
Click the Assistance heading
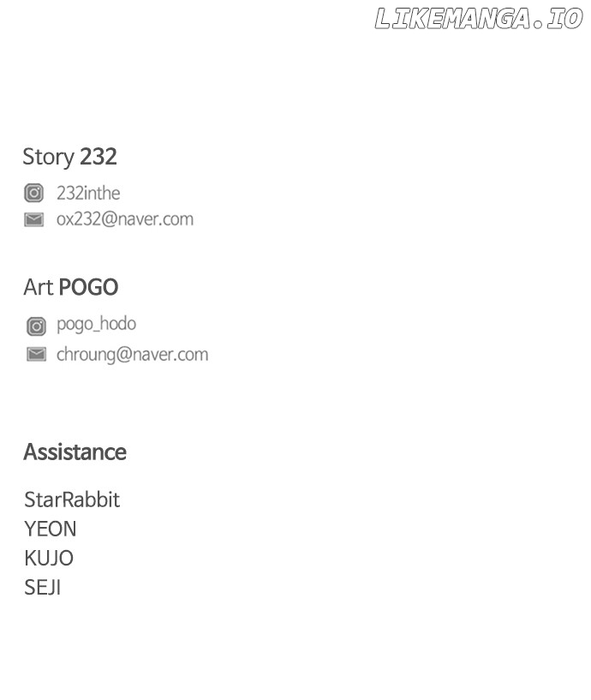click(75, 452)
